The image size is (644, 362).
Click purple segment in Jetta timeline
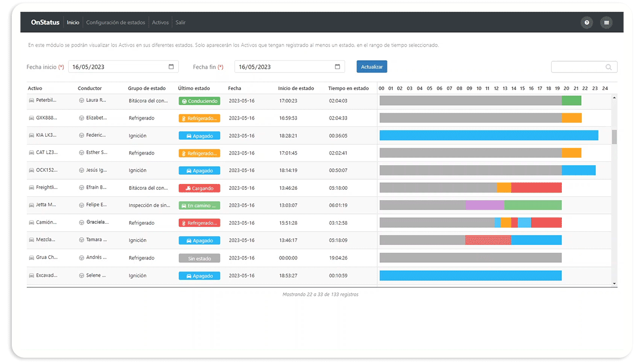[485, 205]
